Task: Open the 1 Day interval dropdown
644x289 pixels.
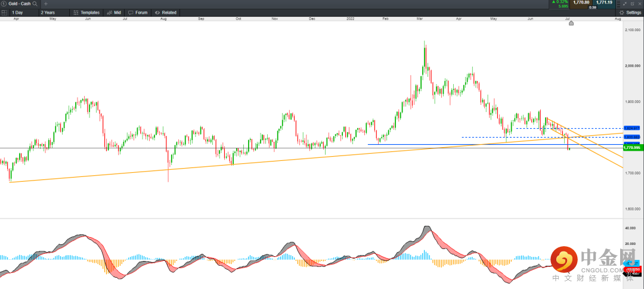Action: click(x=24, y=13)
